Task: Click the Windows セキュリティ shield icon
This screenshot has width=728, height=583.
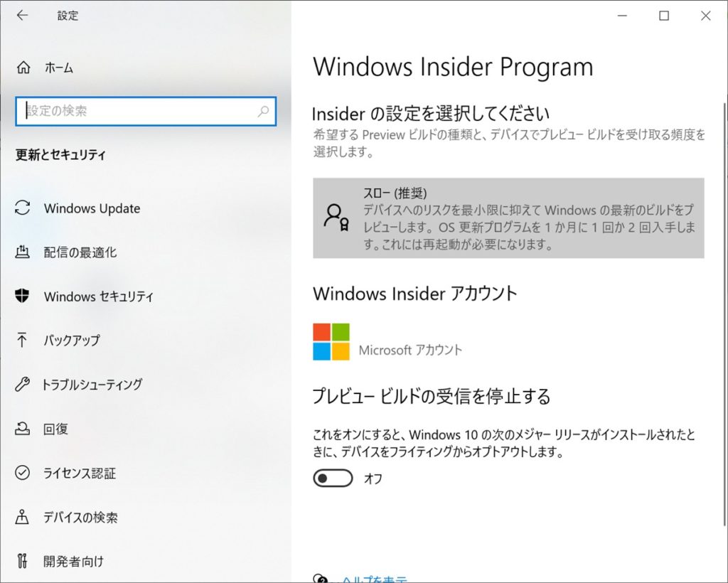Action: pos(22,296)
